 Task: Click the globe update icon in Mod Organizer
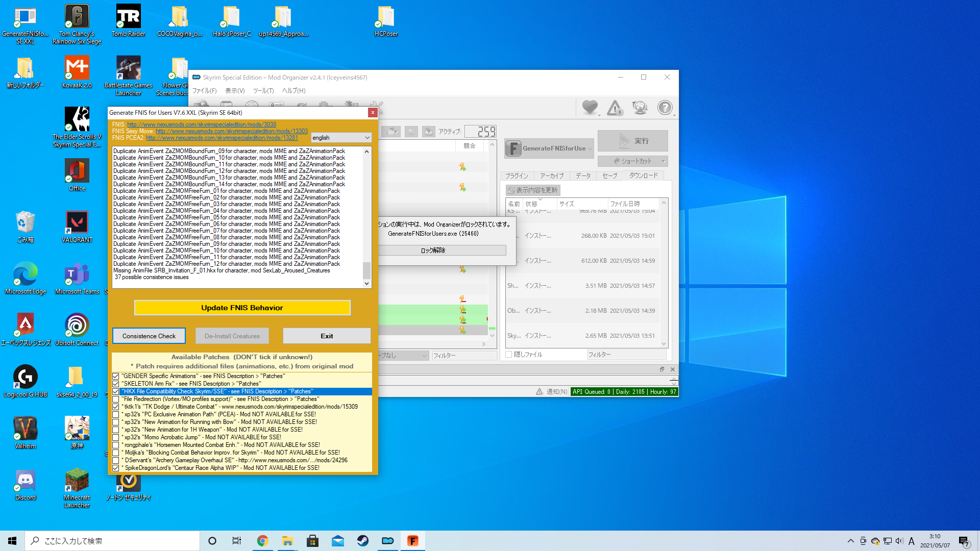tap(640, 107)
